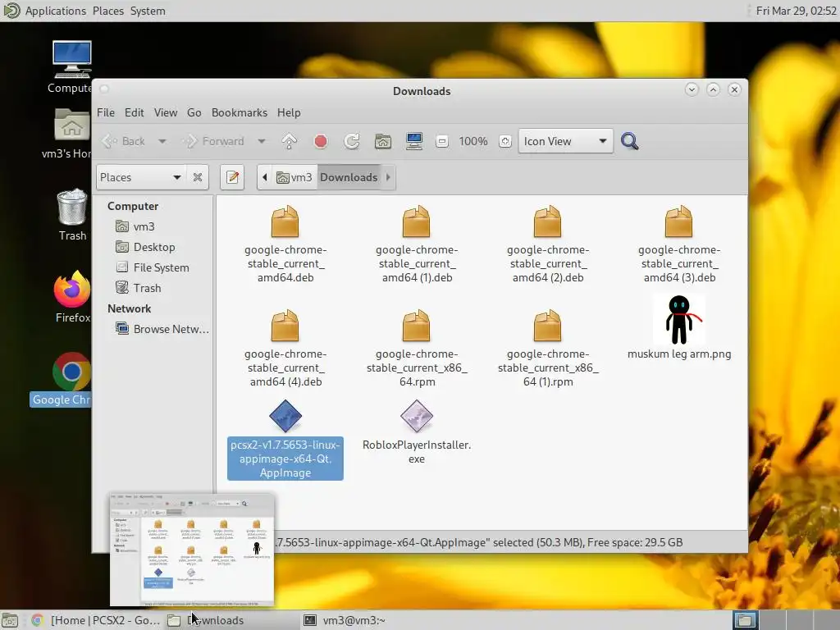Switch to the PCSX2 Chrome taskbar window
The image size is (840, 630).
pos(95,620)
